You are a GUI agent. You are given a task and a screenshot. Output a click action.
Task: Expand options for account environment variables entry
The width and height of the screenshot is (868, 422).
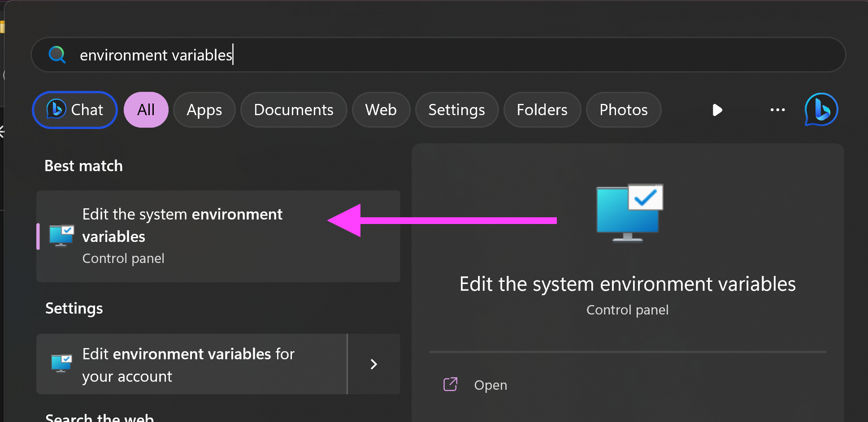point(374,364)
